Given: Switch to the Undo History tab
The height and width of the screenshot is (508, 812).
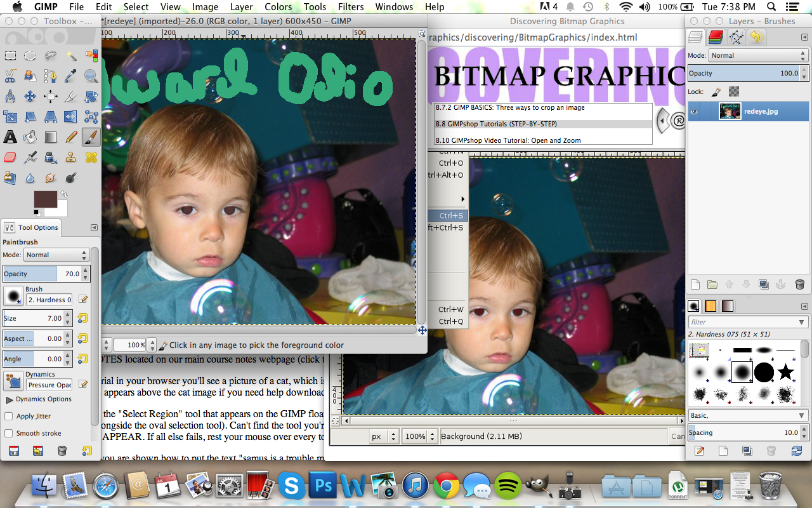Looking at the screenshot, I should coord(756,37).
